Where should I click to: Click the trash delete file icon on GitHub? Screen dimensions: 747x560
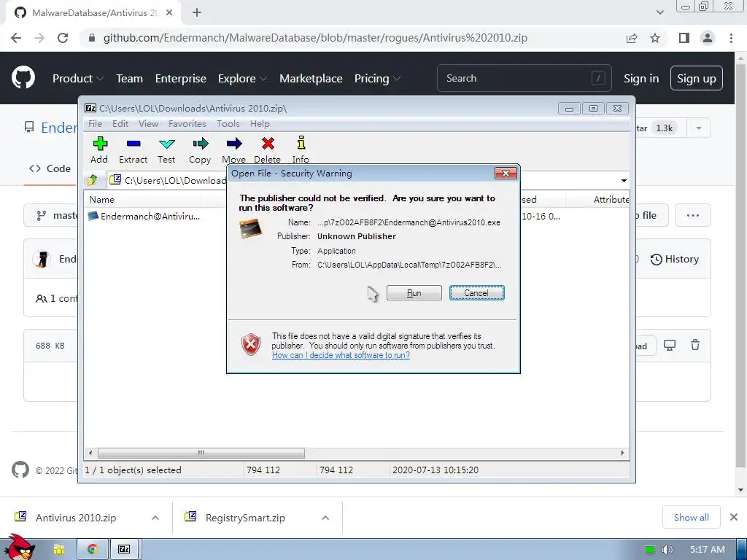(x=695, y=345)
